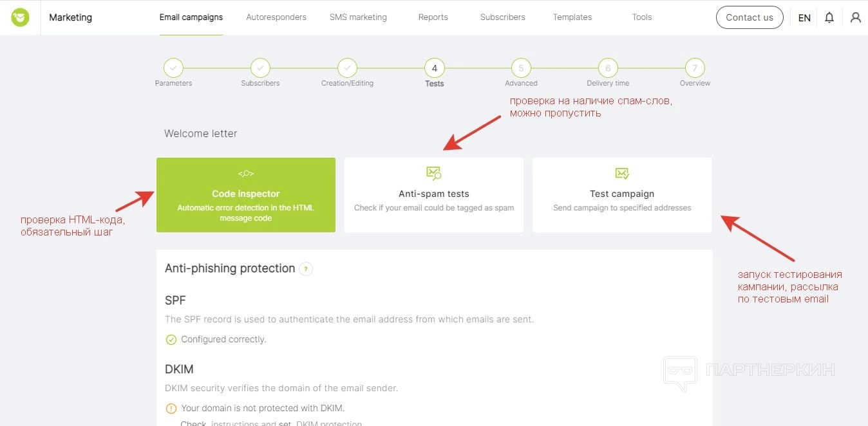Go back to Parameters step
The width and height of the screenshot is (868, 426).
pyautogui.click(x=173, y=68)
